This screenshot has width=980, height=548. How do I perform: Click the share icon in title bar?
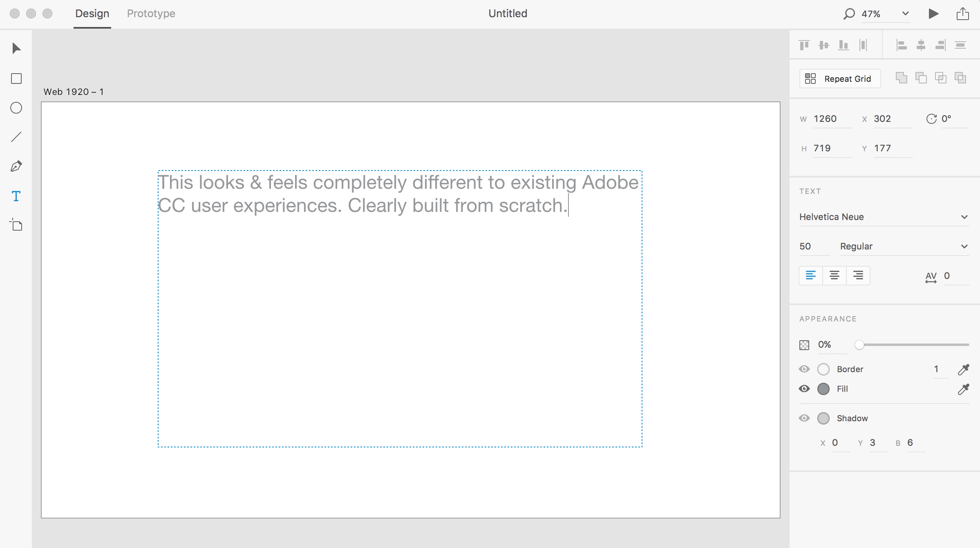pyautogui.click(x=962, y=13)
